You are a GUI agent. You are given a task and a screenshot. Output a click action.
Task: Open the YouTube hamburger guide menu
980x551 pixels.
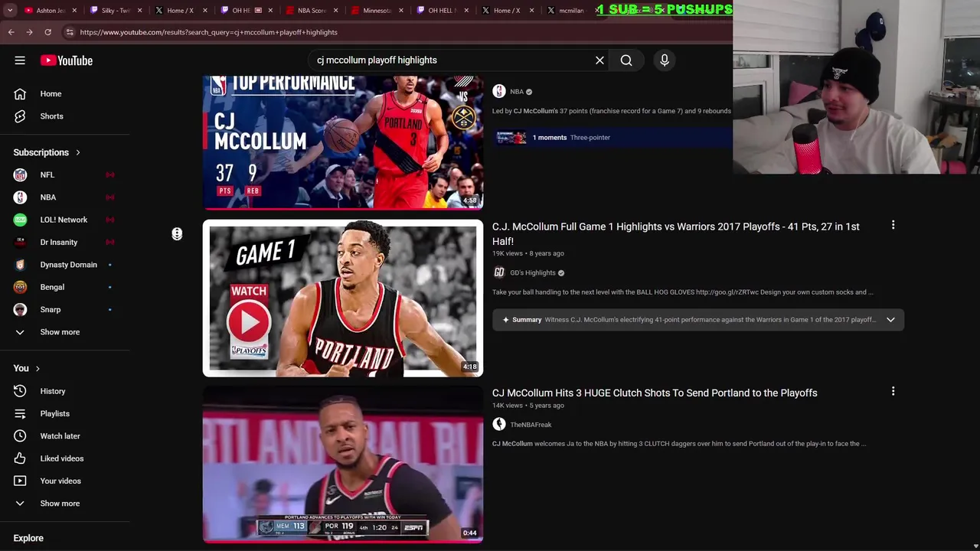point(20,60)
